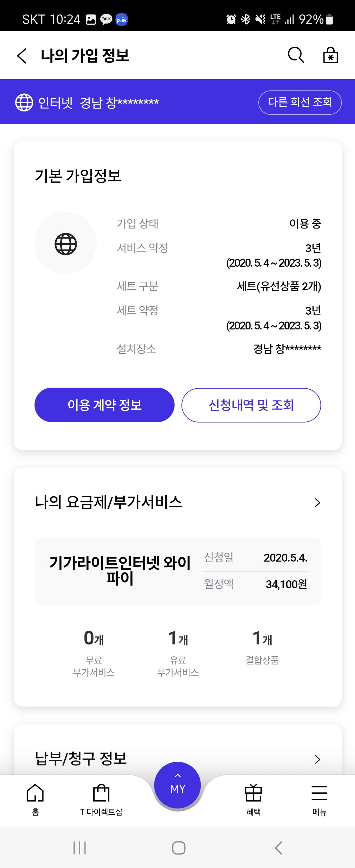Open 이용 계약 정보
Viewport: 355px width, 868px height.
(x=105, y=405)
